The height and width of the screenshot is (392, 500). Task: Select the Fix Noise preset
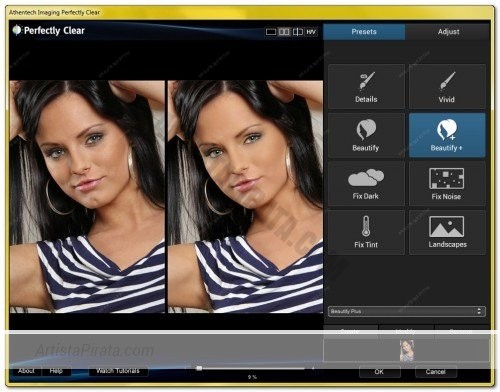[x=447, y=184]
